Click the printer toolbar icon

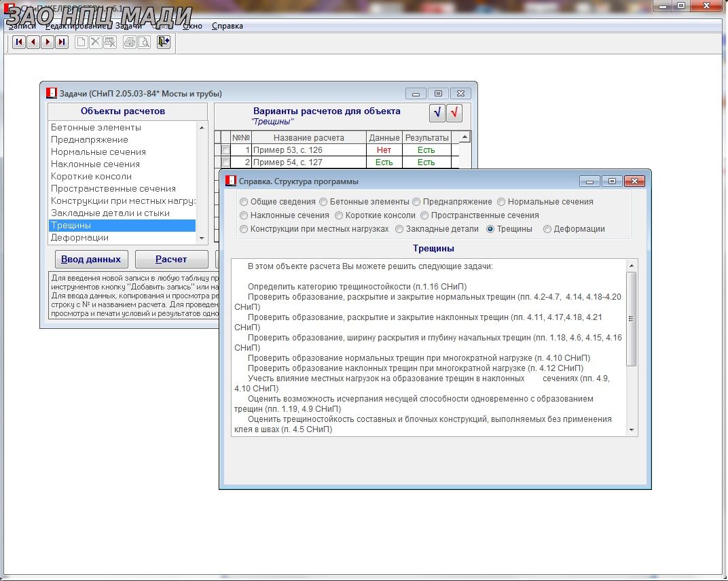(130, 42)
